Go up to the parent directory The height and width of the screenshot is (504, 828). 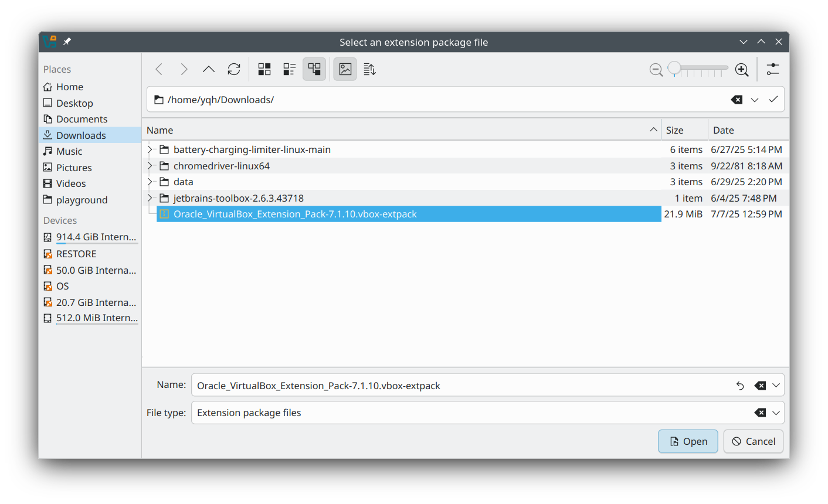(208, 69)
